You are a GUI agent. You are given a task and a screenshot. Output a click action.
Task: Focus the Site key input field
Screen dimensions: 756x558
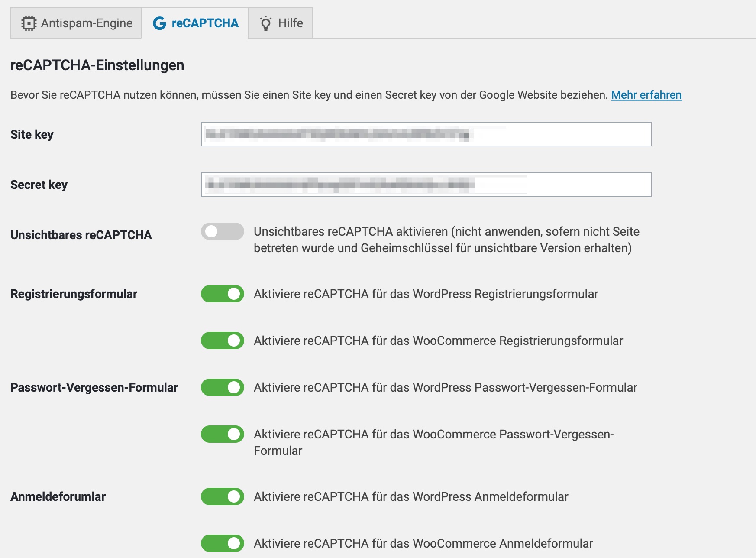(426, 134)
